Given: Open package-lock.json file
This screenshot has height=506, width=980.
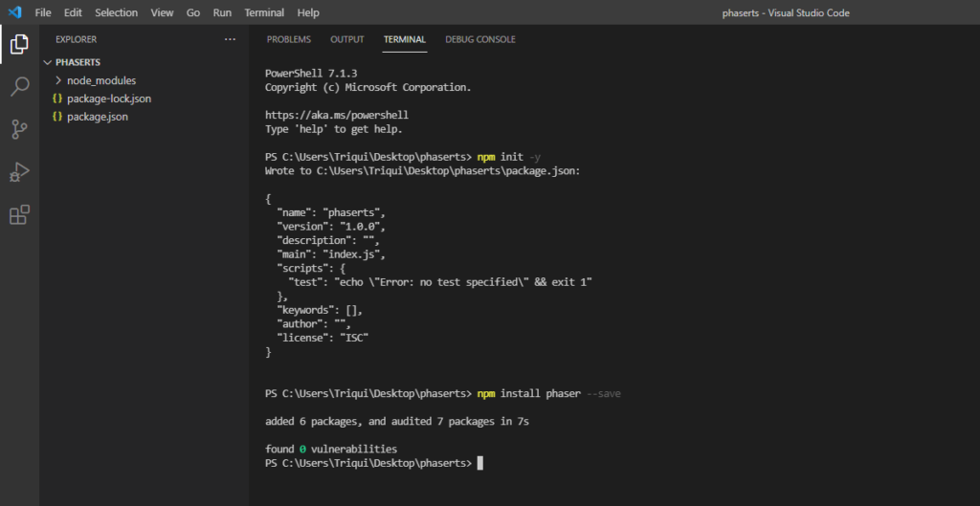Looking at the screenshot, I should (109, 99).
